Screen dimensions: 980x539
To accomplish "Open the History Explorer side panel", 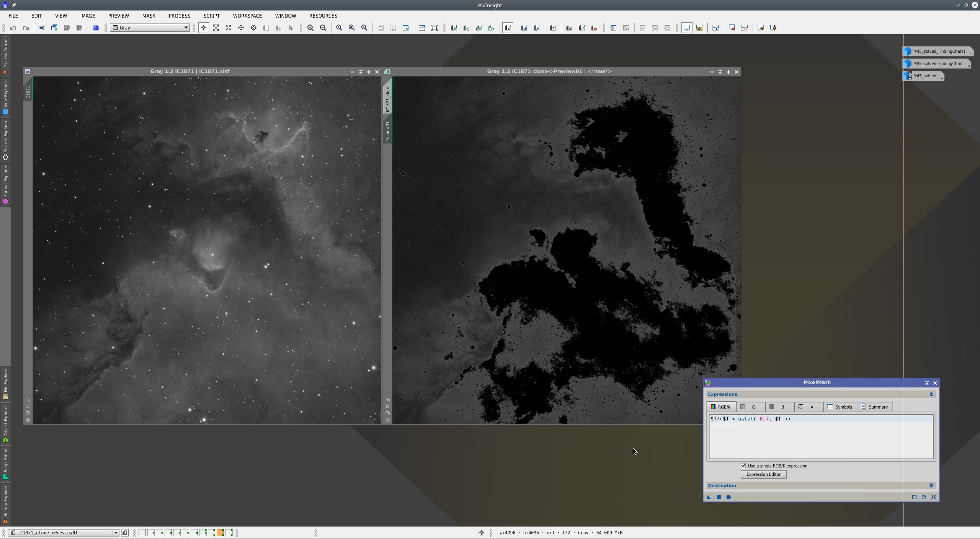I will tap(5, 504).
